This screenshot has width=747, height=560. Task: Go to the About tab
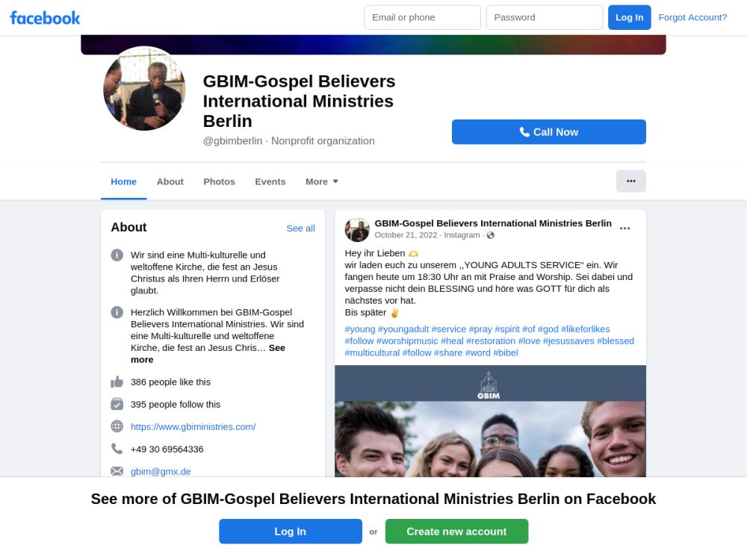170,181
